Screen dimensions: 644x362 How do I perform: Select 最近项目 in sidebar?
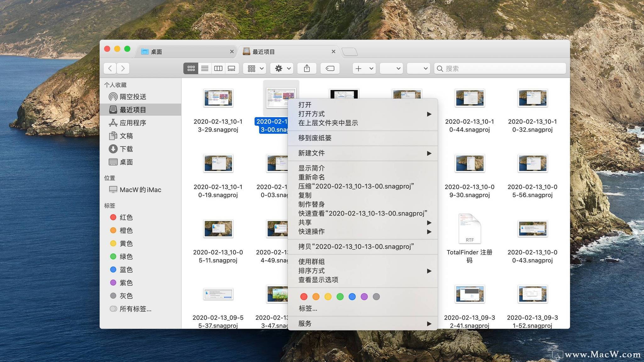pos(140,110)
